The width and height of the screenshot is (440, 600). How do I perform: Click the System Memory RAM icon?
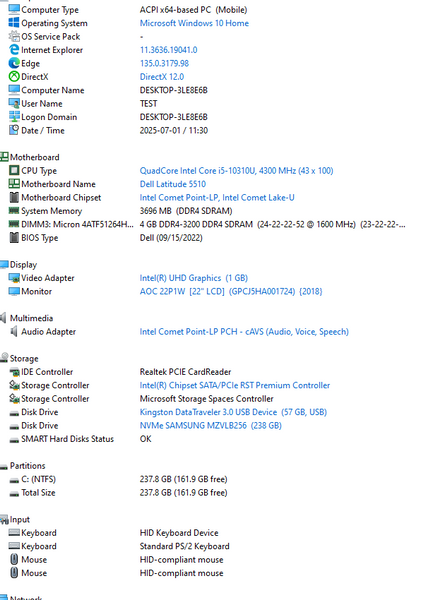click(x=14, y=210)
